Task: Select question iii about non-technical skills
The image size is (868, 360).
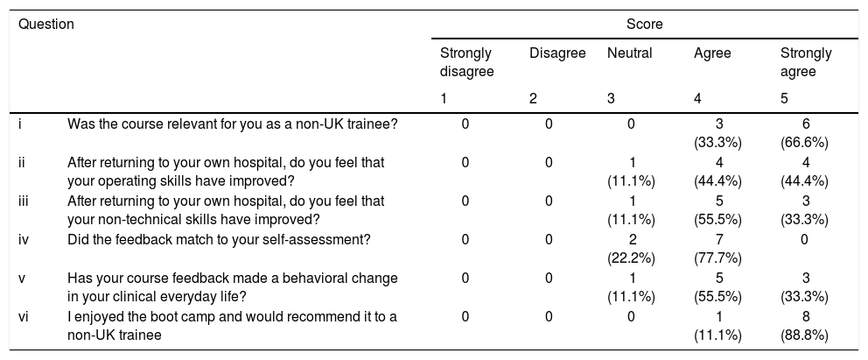Action: click(226, 208)
